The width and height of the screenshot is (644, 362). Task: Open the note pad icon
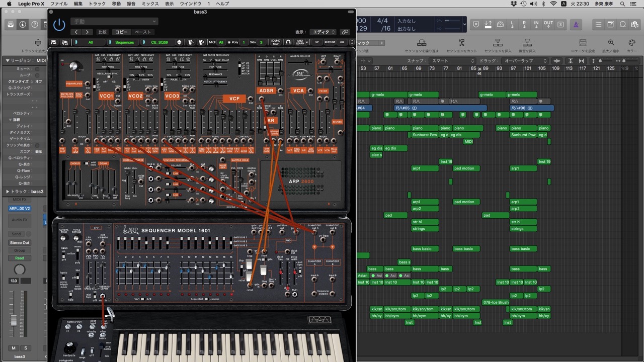[610, 24]
